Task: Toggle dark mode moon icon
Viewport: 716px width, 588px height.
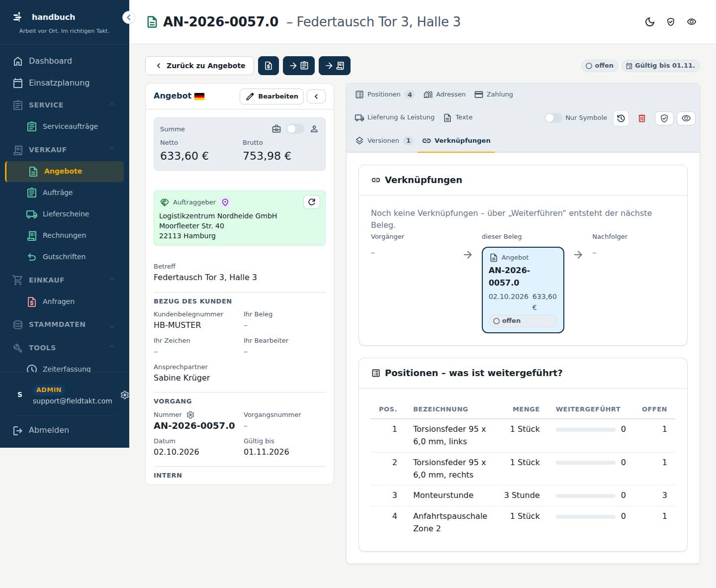Action: point(650,22)
